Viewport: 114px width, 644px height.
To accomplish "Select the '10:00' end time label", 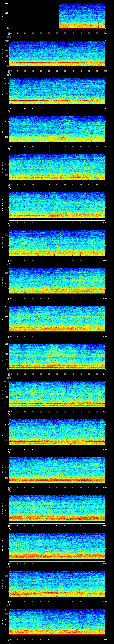I will [x=105, y=223].
